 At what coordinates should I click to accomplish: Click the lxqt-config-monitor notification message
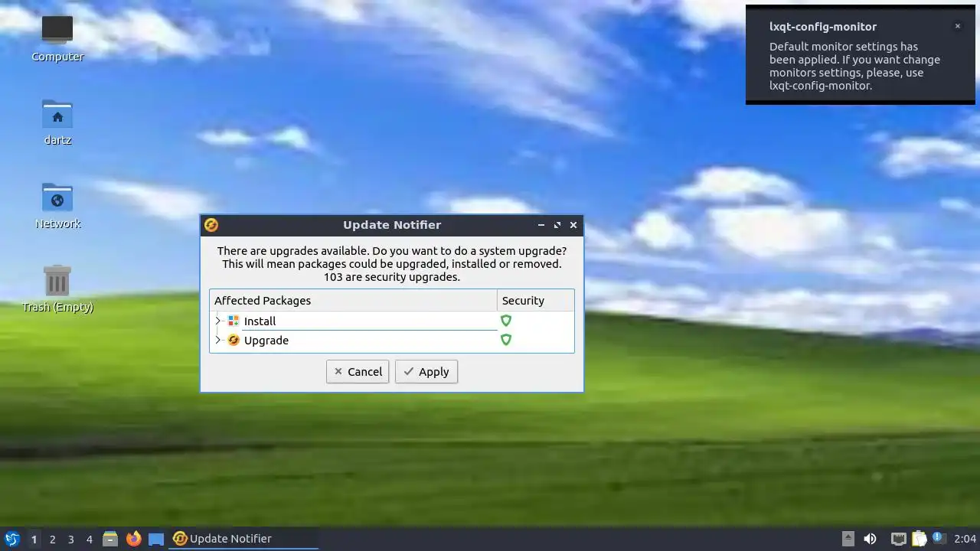click(854, 66)
